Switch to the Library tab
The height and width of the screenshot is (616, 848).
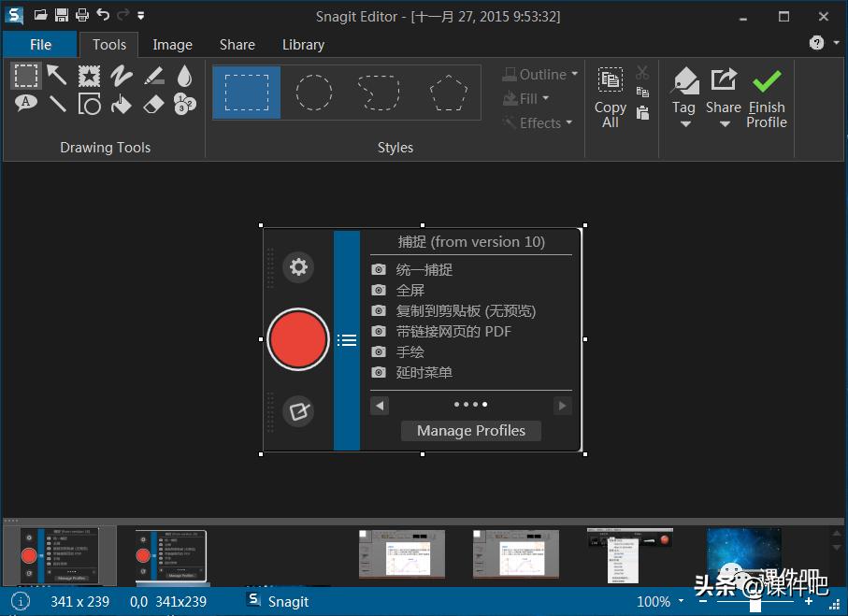303,44
